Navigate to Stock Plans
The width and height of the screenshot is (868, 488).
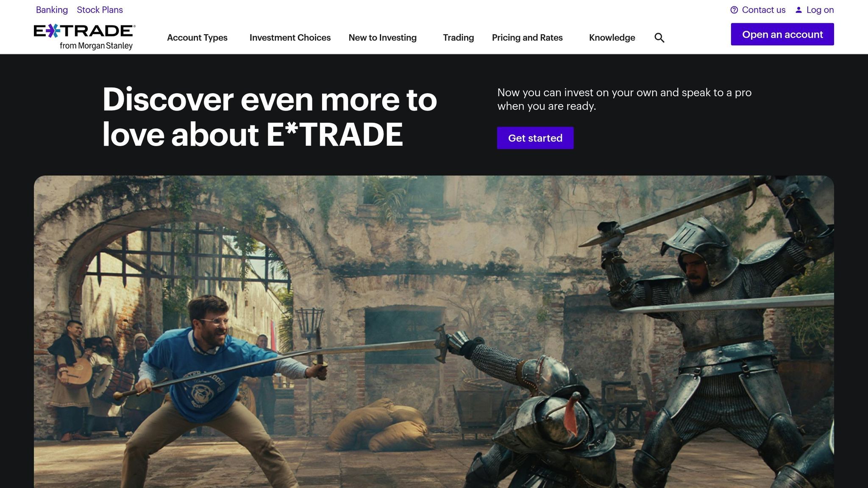tap(100, 10)
